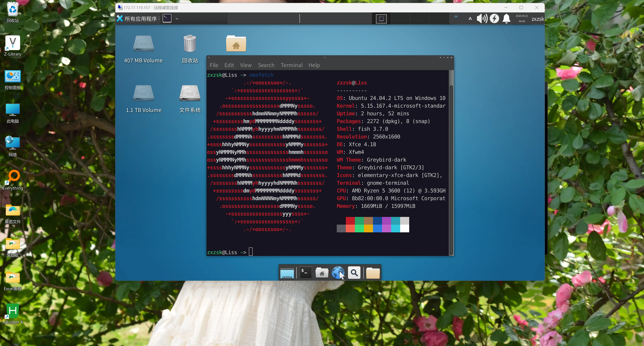Open the power manager lightning icon
This screenshot has width=644, height=346.
point(494,18)
